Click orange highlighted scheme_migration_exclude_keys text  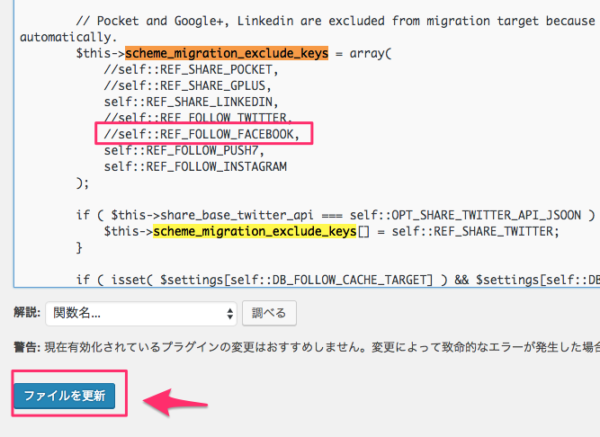[227, 53]
